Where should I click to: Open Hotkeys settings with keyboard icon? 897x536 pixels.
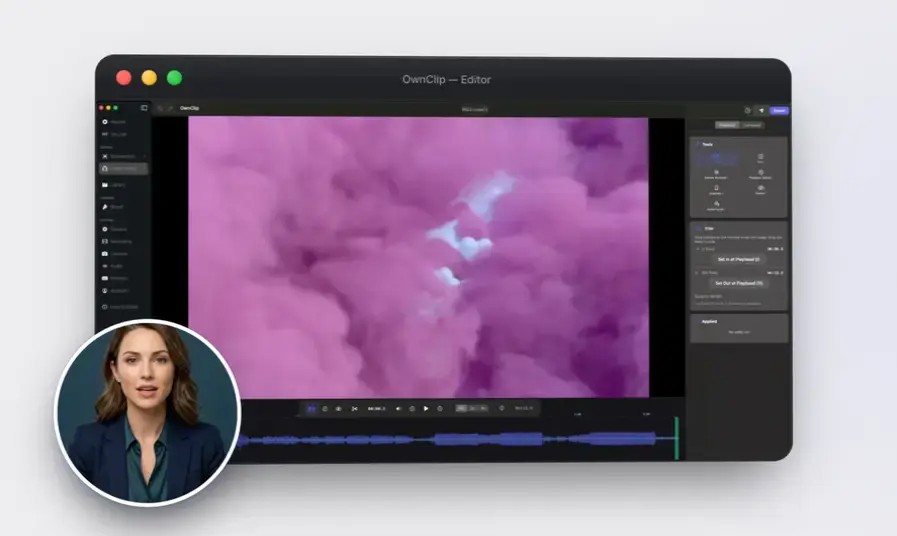[115, 278]
